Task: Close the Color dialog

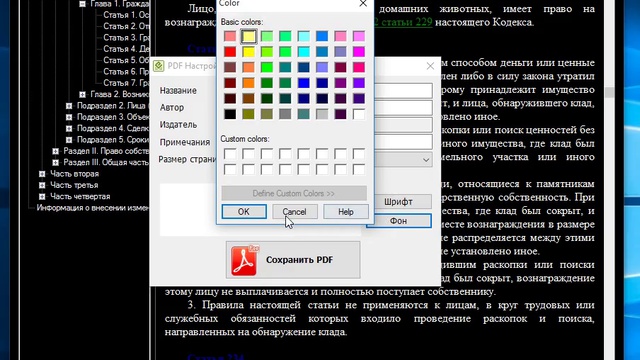Action: pos(363,4)
